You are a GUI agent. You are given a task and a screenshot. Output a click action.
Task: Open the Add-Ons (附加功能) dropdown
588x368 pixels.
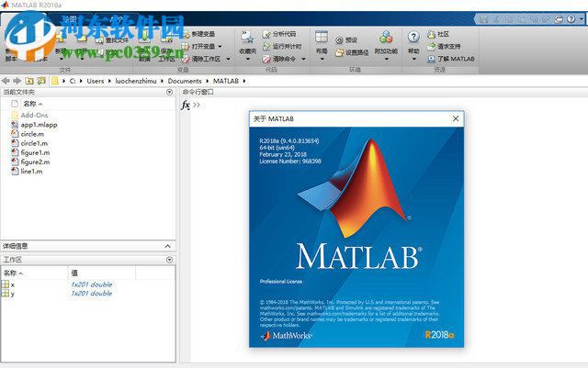386,47
